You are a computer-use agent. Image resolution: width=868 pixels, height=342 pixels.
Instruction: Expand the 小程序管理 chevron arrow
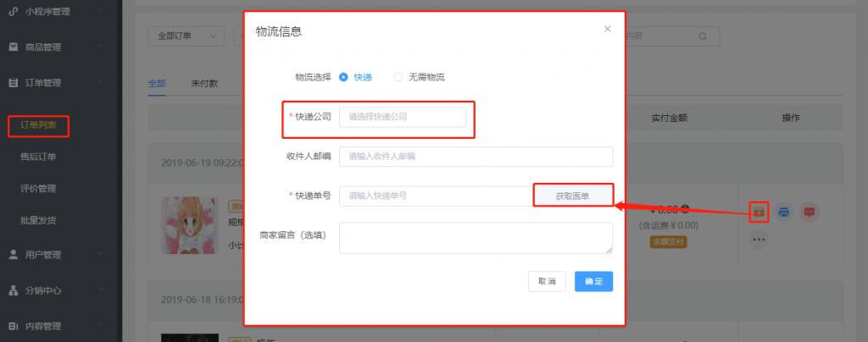click(x=100, y=10)
